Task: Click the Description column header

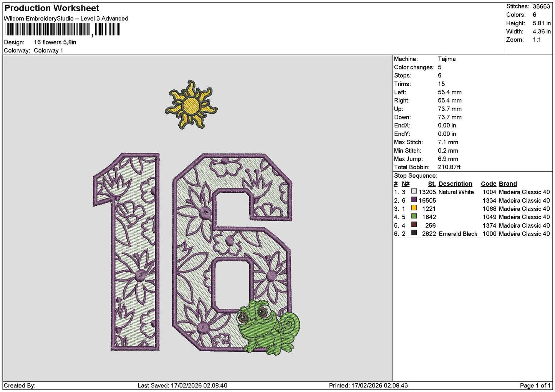Action: (456, 184)
